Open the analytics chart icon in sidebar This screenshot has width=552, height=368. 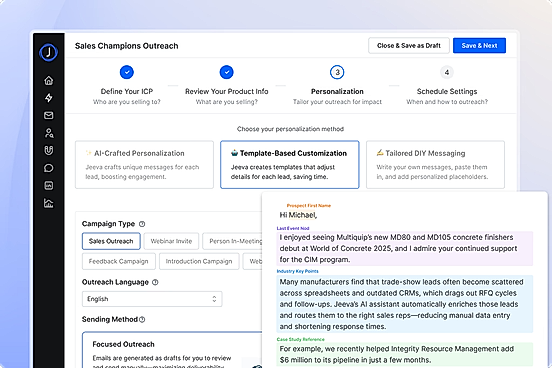49,203
